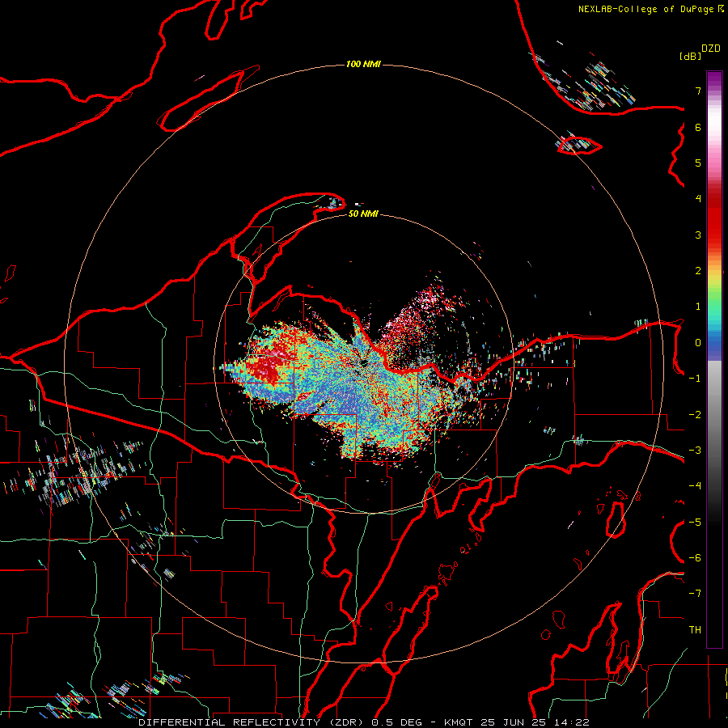728x728 pixels.
Task: Click the 4 value on color scale
Action: [698, 199]
